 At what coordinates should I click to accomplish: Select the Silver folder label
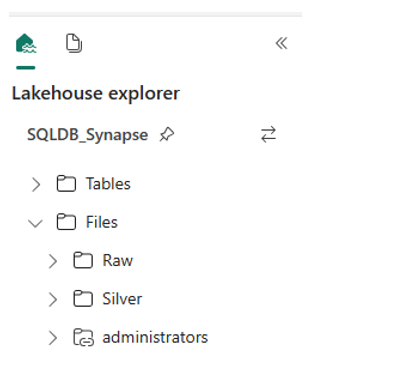click(122, 299)
